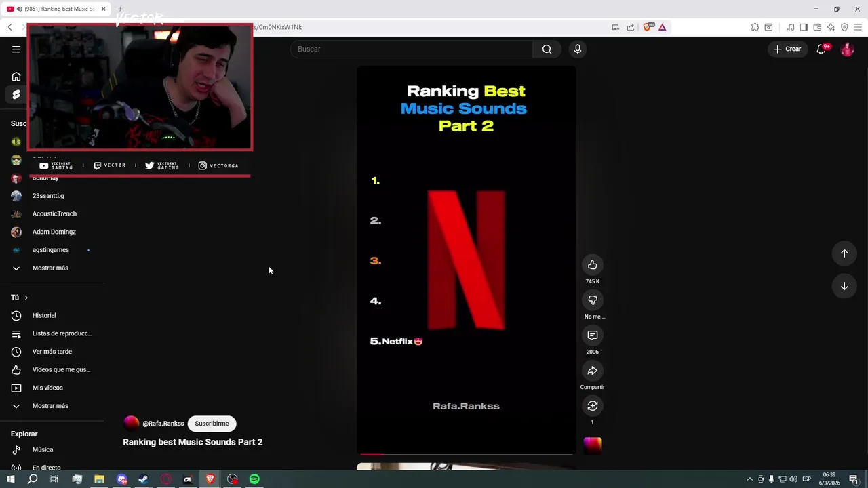Viewport: 868px width, 488px height.
Task: Open Brave Leo AI sparkle icon
Action: 831,27
